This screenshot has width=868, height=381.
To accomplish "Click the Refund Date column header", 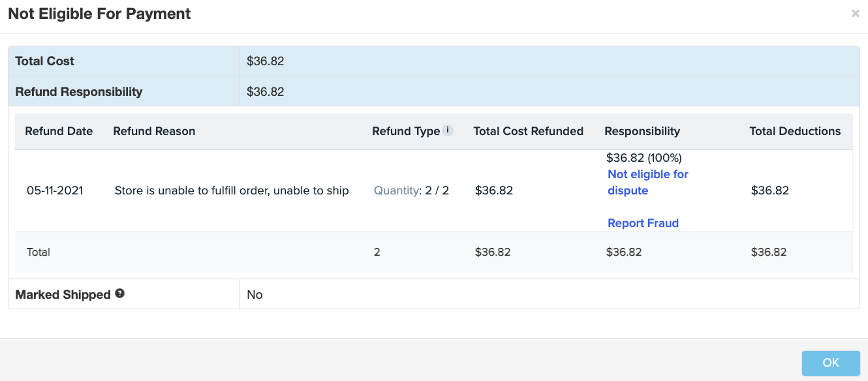I will click(59, 131).
